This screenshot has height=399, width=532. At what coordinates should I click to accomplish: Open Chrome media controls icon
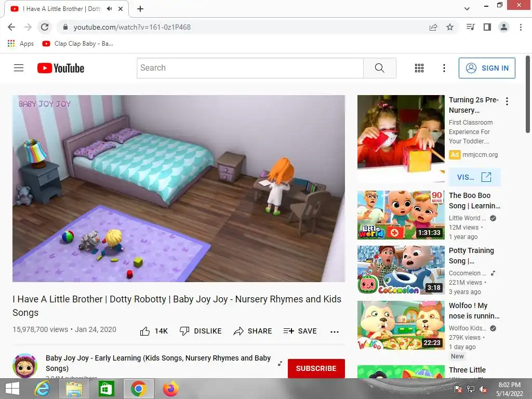tap(470, 27)
